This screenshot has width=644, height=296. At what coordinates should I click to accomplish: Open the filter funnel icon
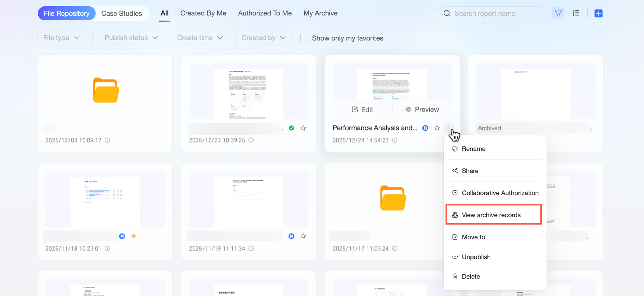(x=558, y=14)
